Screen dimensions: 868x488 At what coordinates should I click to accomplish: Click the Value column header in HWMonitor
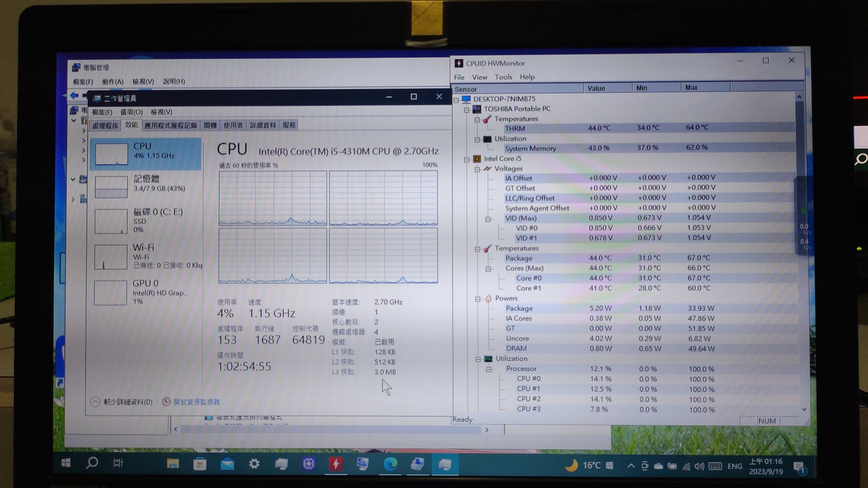click(608, 88)
